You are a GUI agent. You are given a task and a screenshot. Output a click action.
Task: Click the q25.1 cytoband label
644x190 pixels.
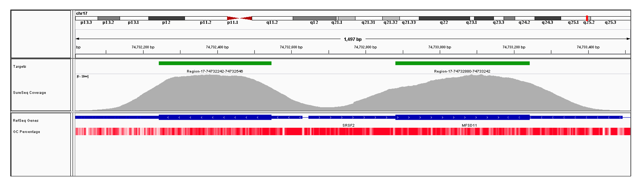(x=573, y=22)
